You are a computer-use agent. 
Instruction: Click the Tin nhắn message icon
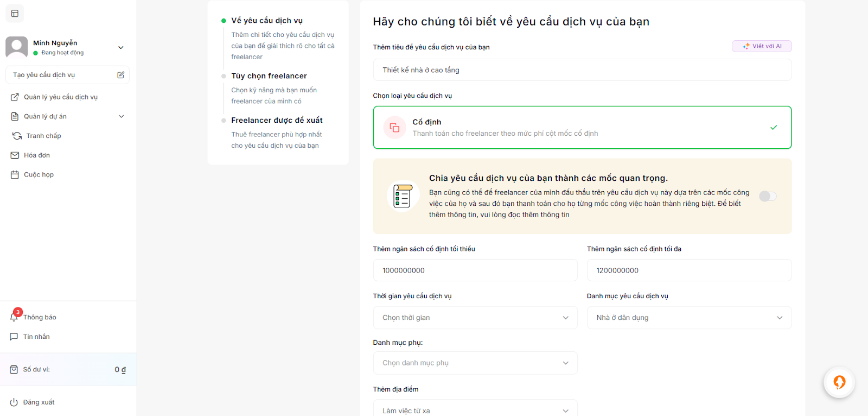click(14, 337)
